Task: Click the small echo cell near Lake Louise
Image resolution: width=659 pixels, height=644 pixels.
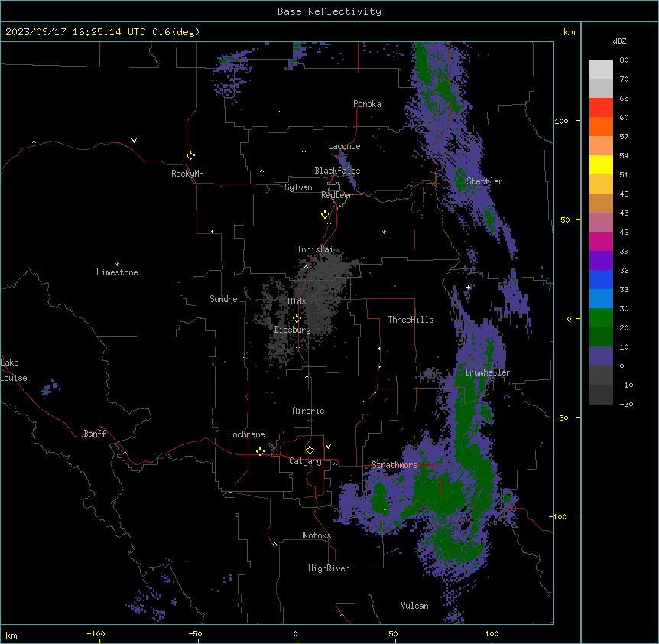Action: pyautogui.click(x=50, y=387)
